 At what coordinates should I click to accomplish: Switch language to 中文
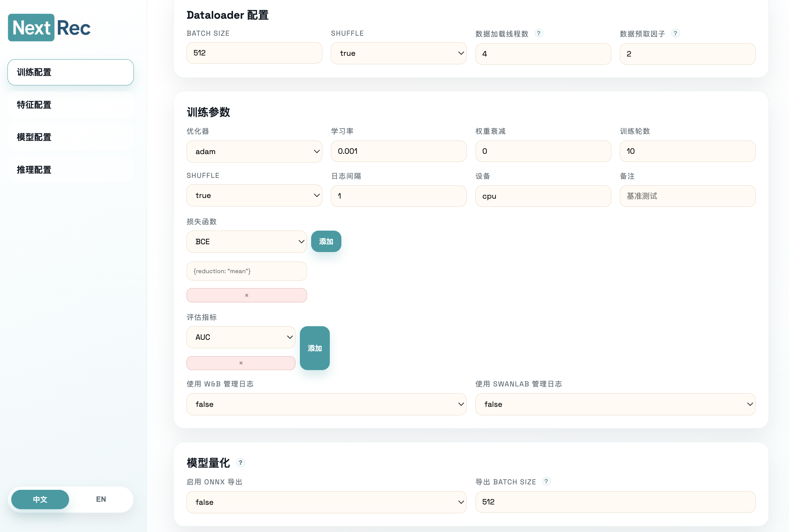(40, 499)
